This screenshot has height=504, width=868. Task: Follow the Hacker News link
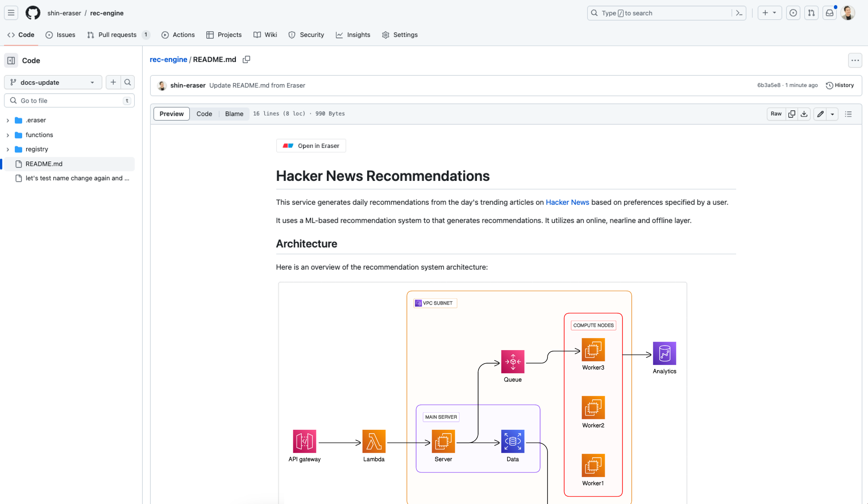click(x=567, y=202)
